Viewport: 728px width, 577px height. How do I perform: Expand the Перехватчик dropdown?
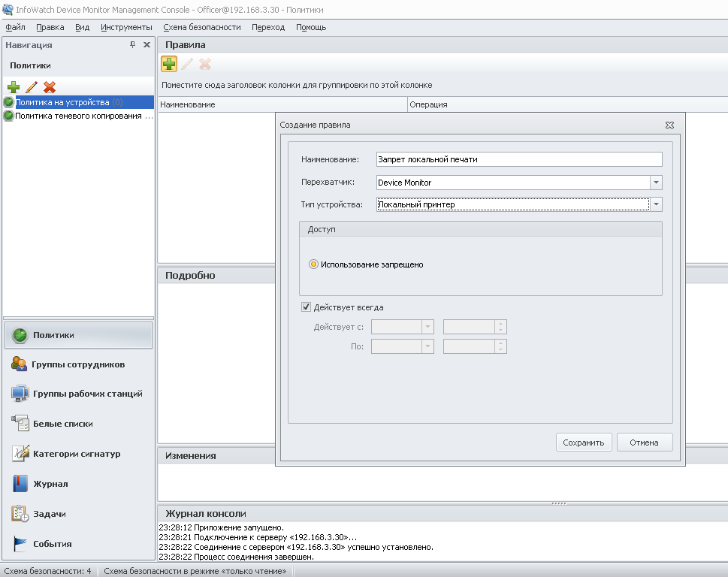pos(656,182)
